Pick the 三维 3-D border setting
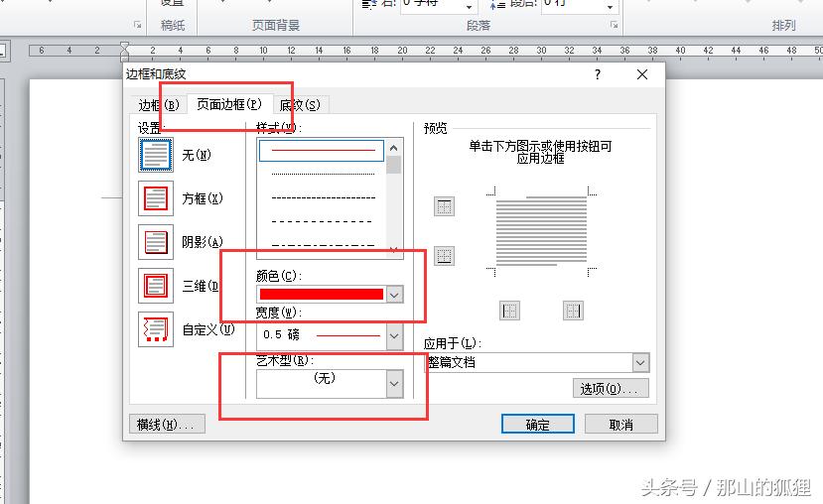 pyautogui.click(x=156, y=286)
